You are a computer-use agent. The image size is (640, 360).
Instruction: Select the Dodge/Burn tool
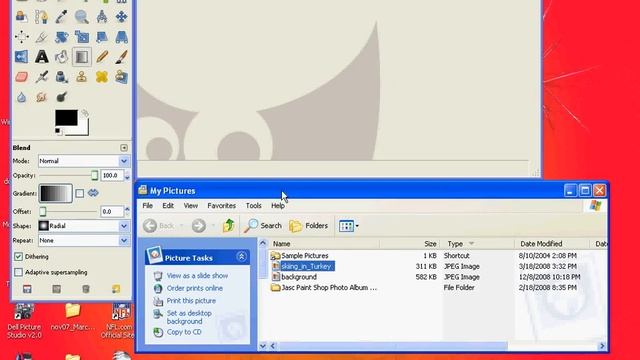pyautogui.click(x=62, y=97)
